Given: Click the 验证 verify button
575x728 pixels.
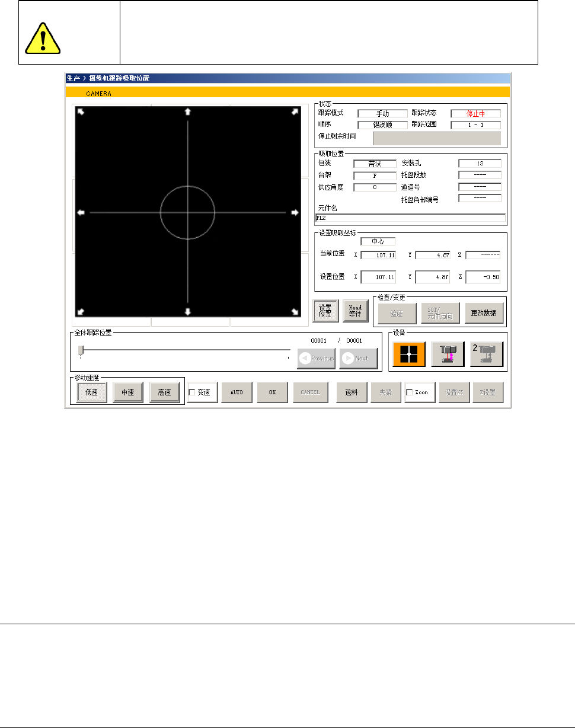Looking at the screenshot, I should point(397,312).
